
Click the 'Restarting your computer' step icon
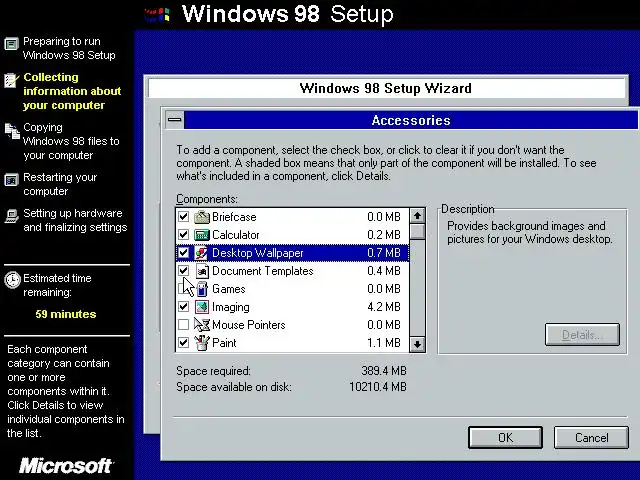[x=11, y=180]
